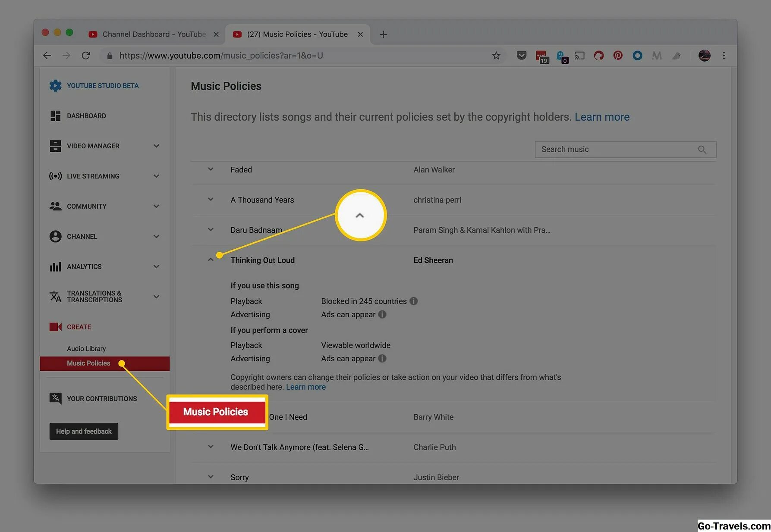The width and height of the screenshot is (771, 532).
Task: Collapse the Thinking Out Loud row
Action: (211, 260)
